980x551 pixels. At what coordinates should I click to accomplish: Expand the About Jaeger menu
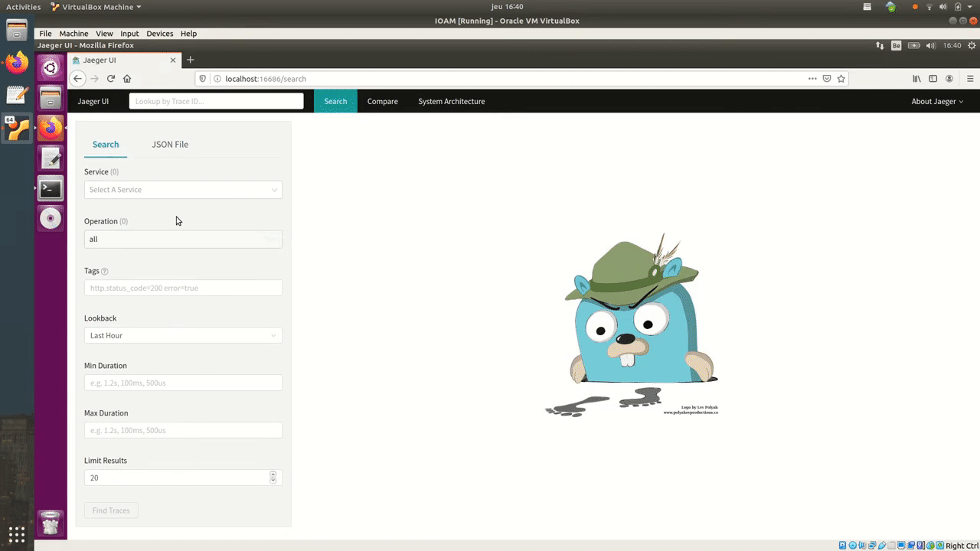937,101
